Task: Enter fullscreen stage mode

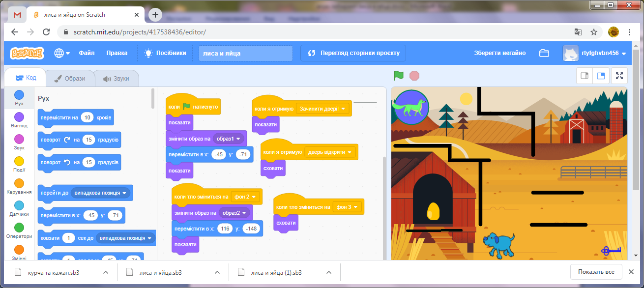Action: 619,76
